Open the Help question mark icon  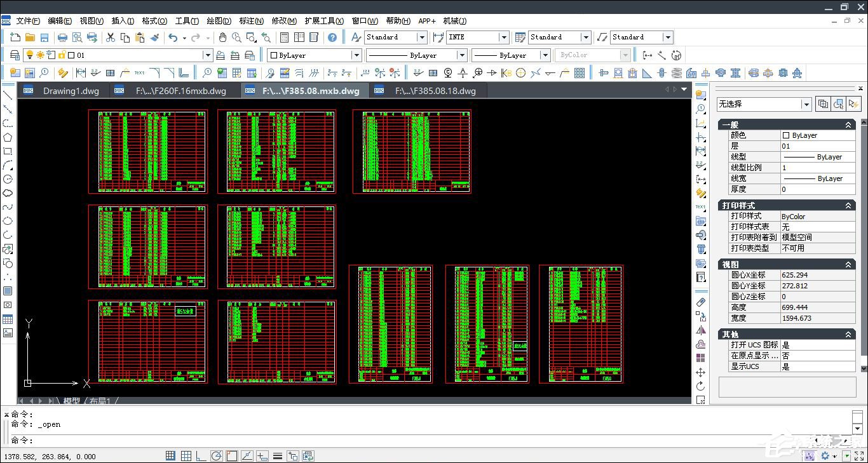pos(332,37)
